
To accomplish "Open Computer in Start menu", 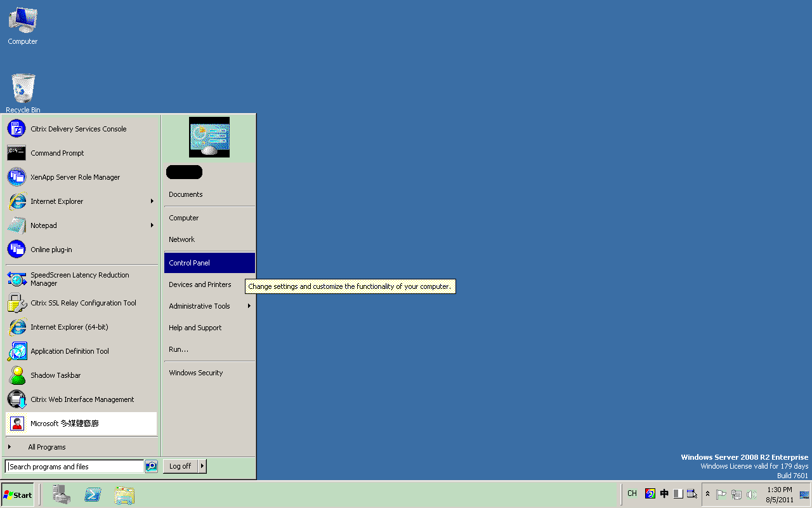I will (x=209, y=218).
